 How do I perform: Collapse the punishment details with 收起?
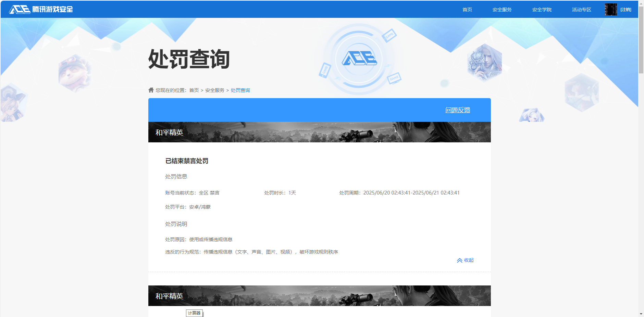468,260
